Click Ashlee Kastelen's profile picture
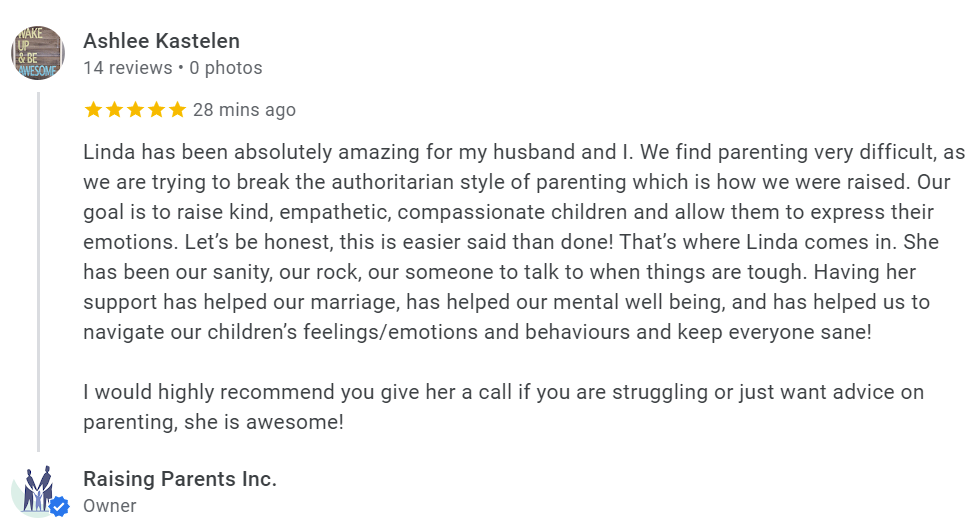 [x=38, y=53]
